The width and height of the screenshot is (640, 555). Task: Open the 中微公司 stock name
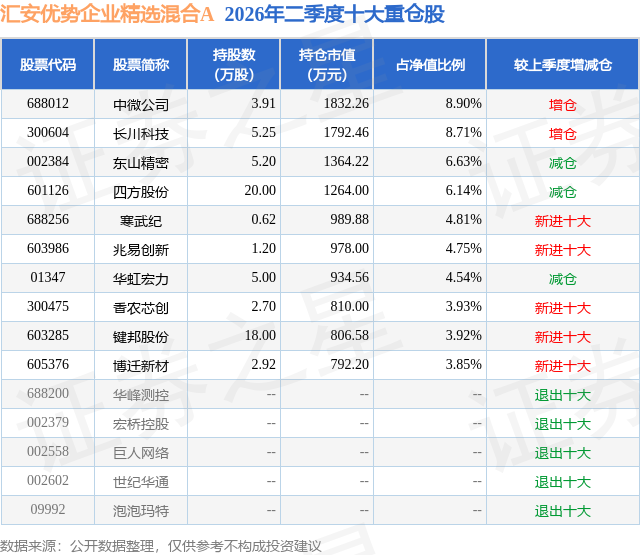coord(141,105)
